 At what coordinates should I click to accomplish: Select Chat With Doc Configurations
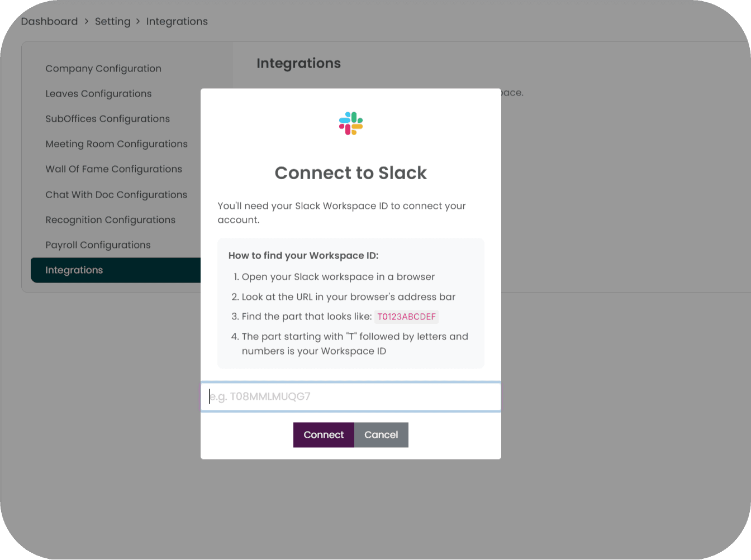[116, 195]
